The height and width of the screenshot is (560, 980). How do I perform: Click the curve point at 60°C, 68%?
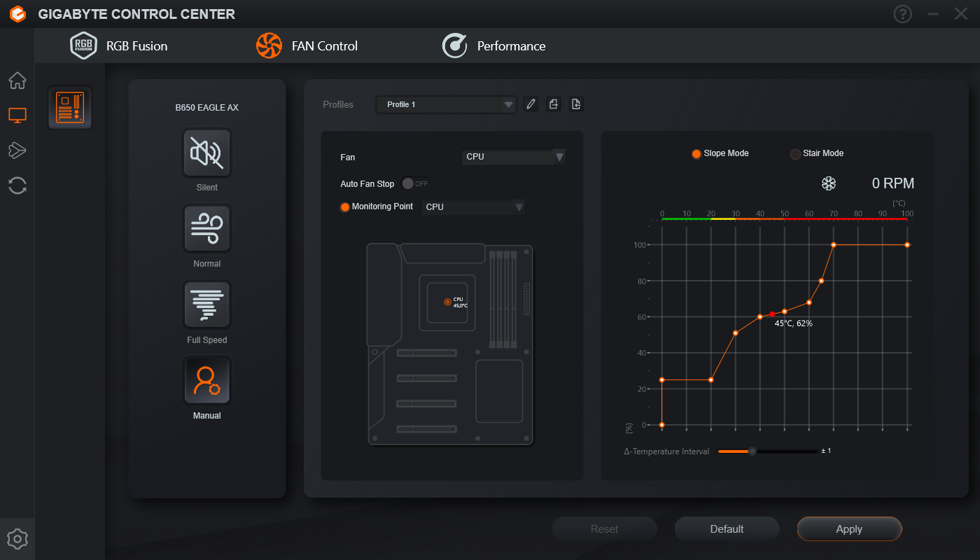pyautogui.click(x=809, y=302)
